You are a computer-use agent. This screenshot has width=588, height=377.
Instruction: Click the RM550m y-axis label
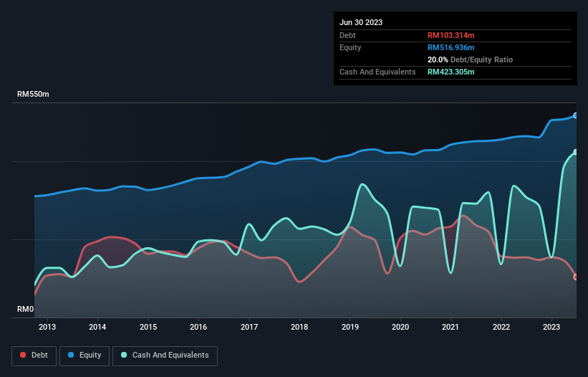(x=33, y=94)
